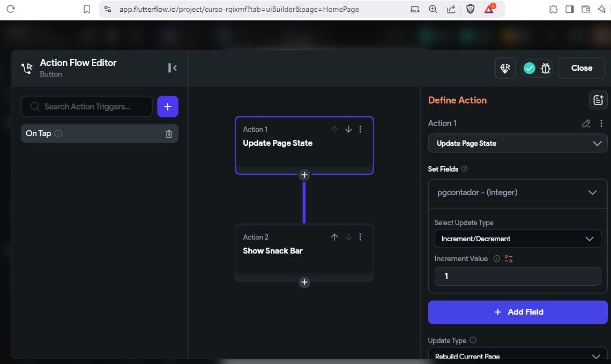Open the screen cast icon in the address bar
This screenshot has height=364, width=611.
point(415,9)
